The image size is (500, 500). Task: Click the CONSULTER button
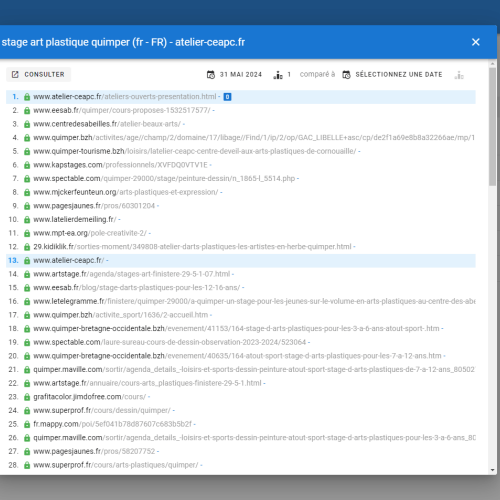(x=38, y=74)
